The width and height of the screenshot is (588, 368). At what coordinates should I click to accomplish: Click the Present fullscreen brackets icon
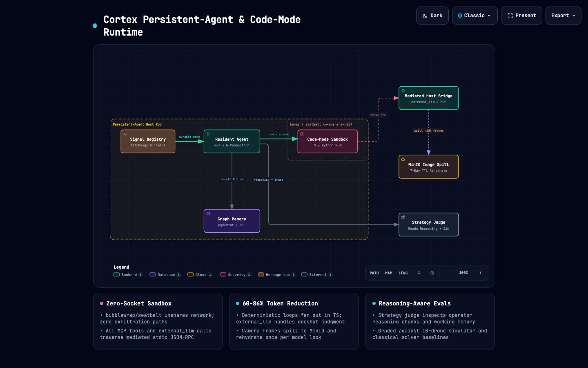point(510,16)
